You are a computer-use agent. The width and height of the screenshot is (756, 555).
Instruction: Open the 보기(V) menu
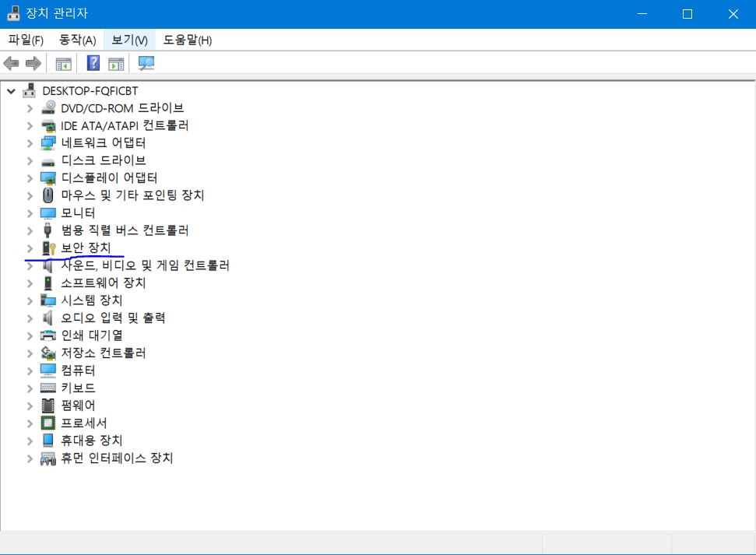tap(129, 40)
